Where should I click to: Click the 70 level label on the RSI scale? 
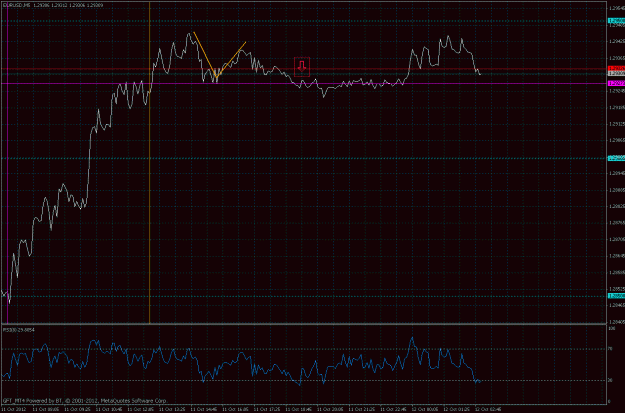pyautogui.click(x=610, y=349)
